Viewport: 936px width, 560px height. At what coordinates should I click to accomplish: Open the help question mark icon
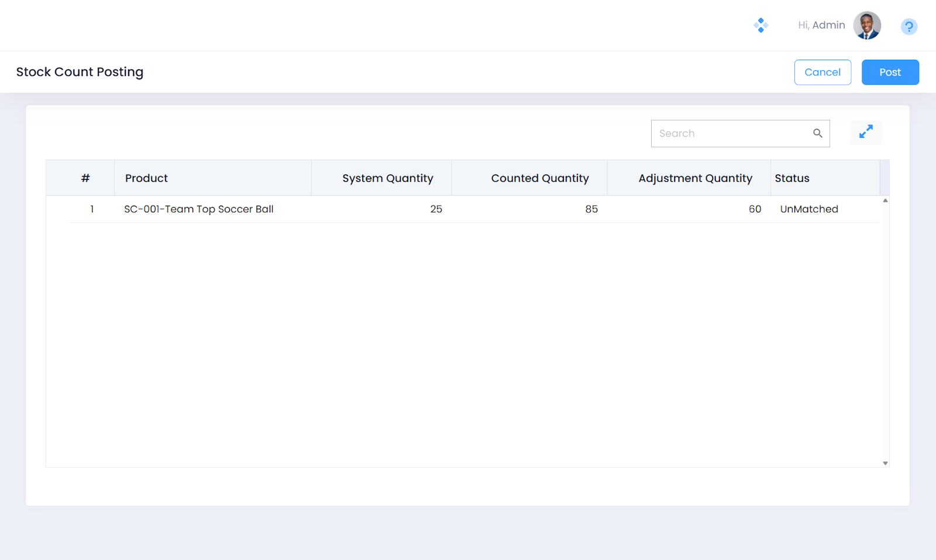click(909, 26)
